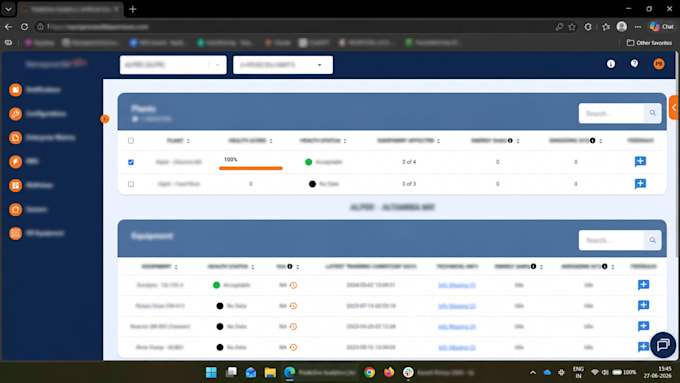This screenshot has height=383, width=680.
Task: Toggle the select-all plants checkbox
Action: click(x=131, y=141)
